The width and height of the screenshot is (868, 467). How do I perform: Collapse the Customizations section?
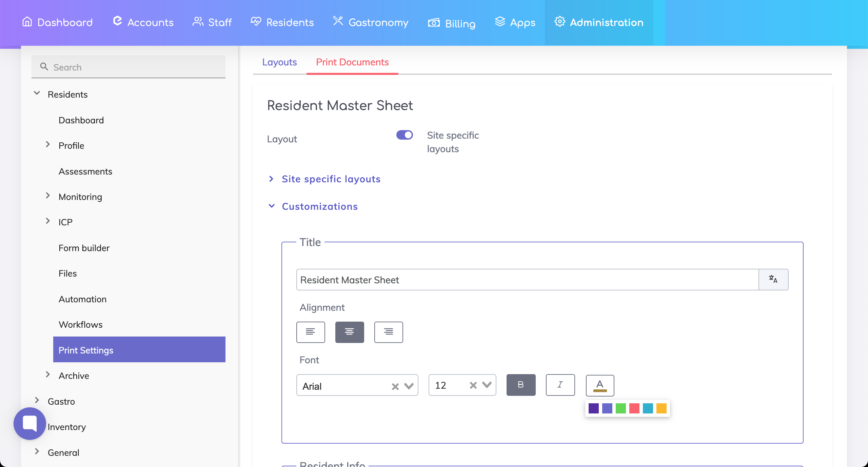pos(319,206)
